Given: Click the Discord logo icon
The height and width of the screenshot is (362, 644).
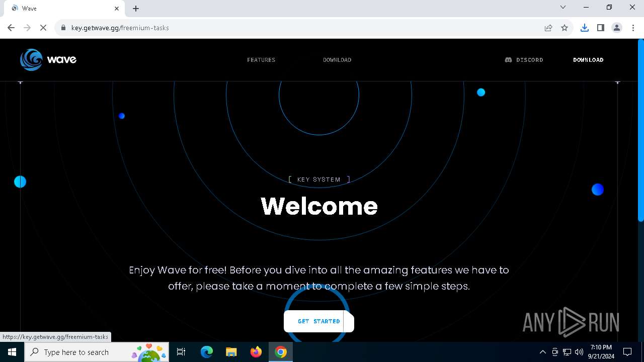Looking at the screenshot, I should (508, 60).
